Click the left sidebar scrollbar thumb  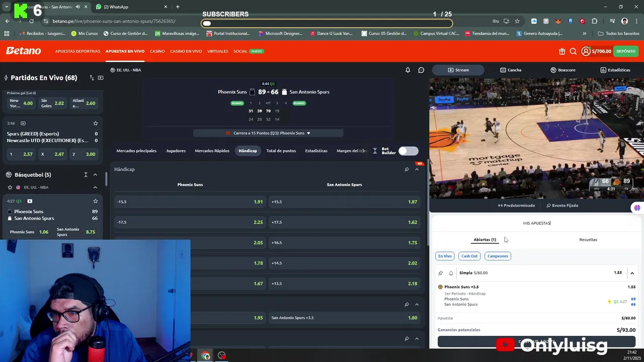pos(106,178)
